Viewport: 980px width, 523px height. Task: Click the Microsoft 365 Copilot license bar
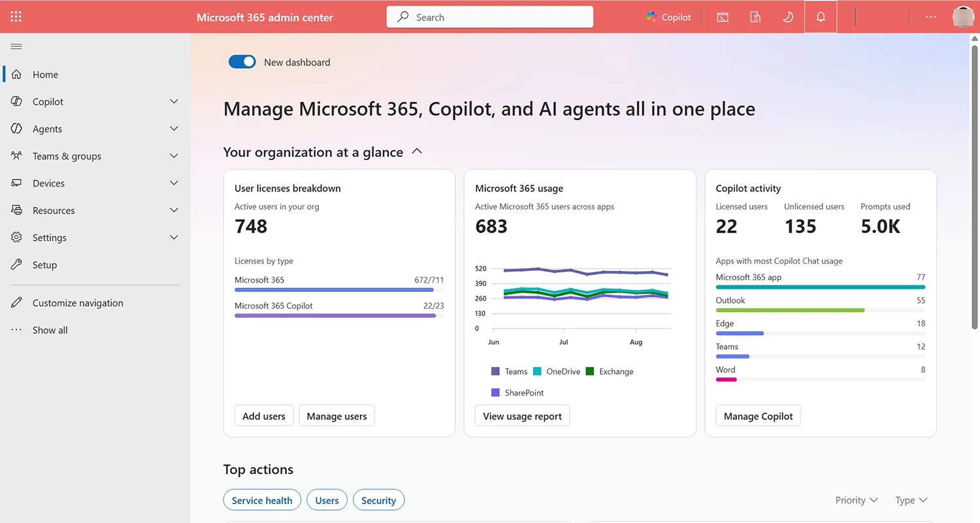[x=339, y=315]
